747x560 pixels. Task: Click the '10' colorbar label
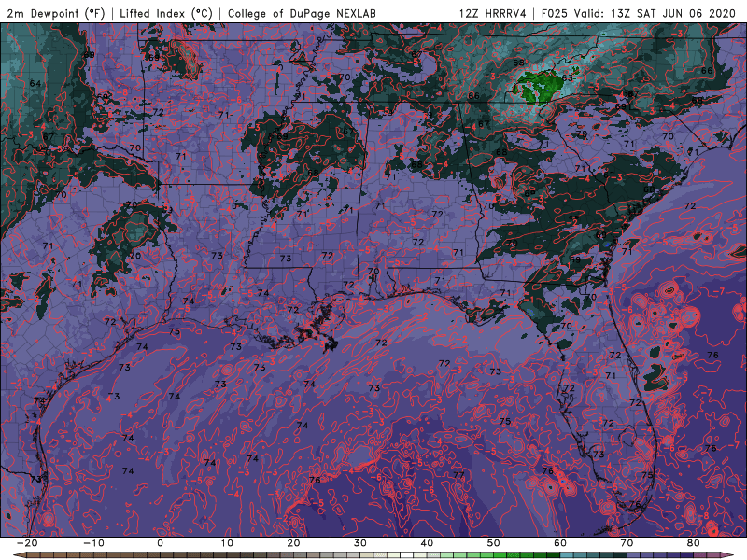(227, 543)
